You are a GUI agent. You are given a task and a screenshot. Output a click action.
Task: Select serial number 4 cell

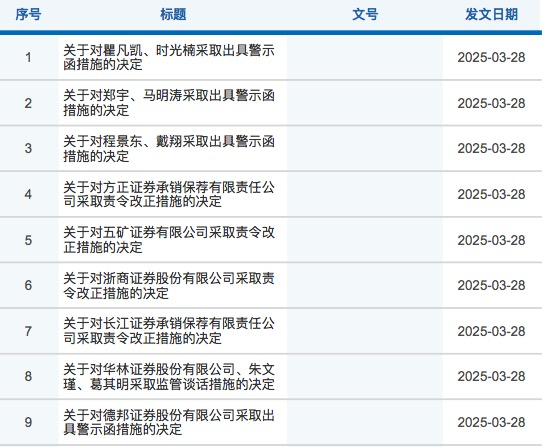pos(28,194)
